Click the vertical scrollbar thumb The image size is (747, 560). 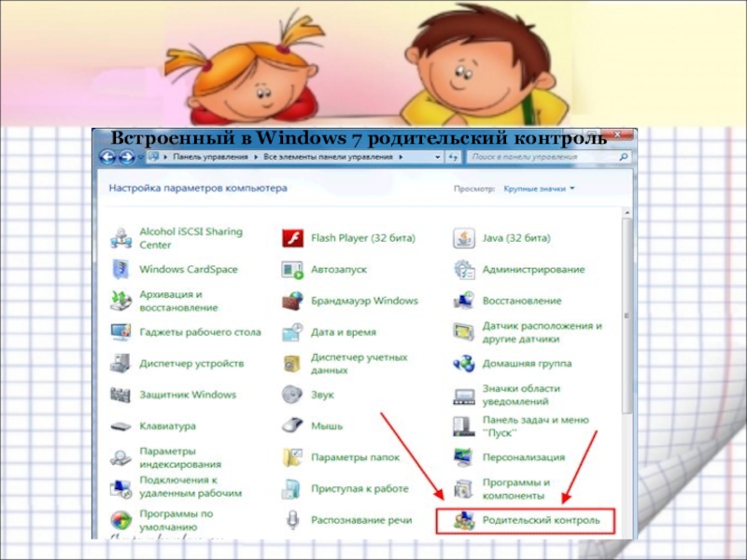pyautogui.click(x=627, y=316)
